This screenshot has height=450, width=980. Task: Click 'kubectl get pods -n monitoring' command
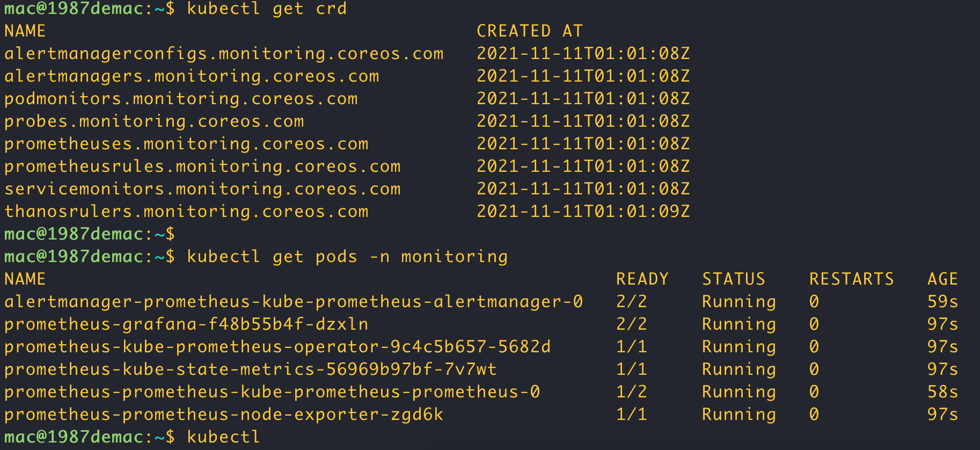click(347, 257)
